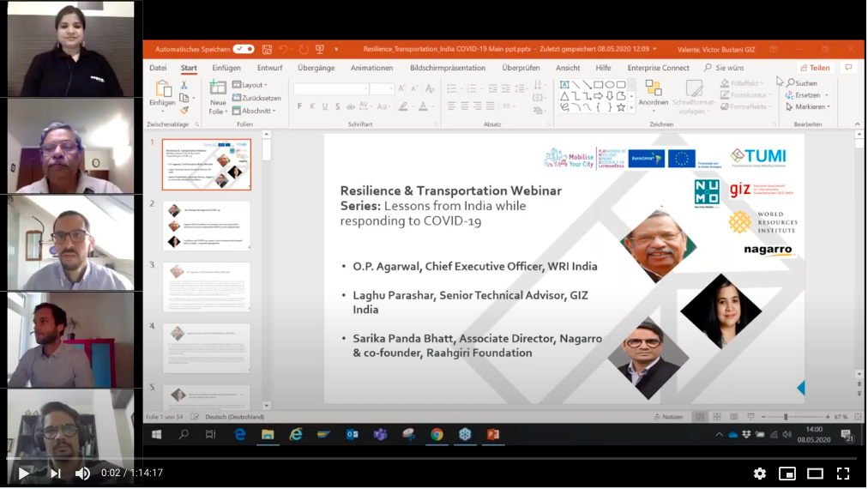The height and width of the screenshot is (489, 868).
Task: Expand the Abschnitt dropdown
Action: [x=254, y=111]
